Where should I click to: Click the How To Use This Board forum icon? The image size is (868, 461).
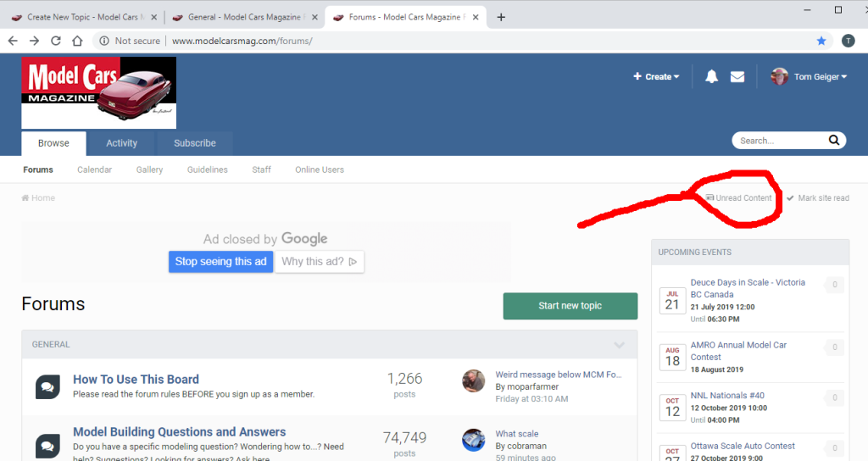(x=47, y=386)
